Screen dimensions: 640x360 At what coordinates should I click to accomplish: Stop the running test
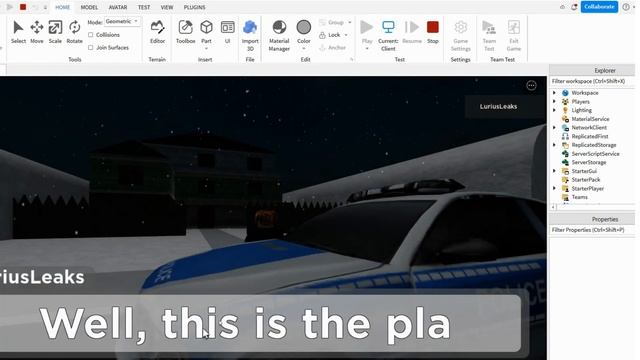click(x=433, y=32)
